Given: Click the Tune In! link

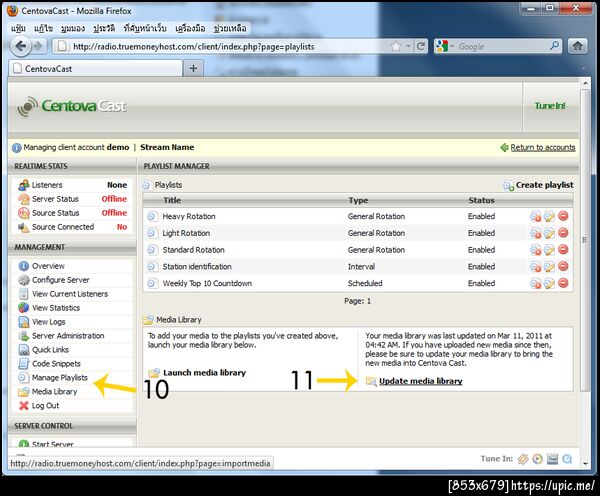Looking at the screenshot, I should click(x=550, y=106).
